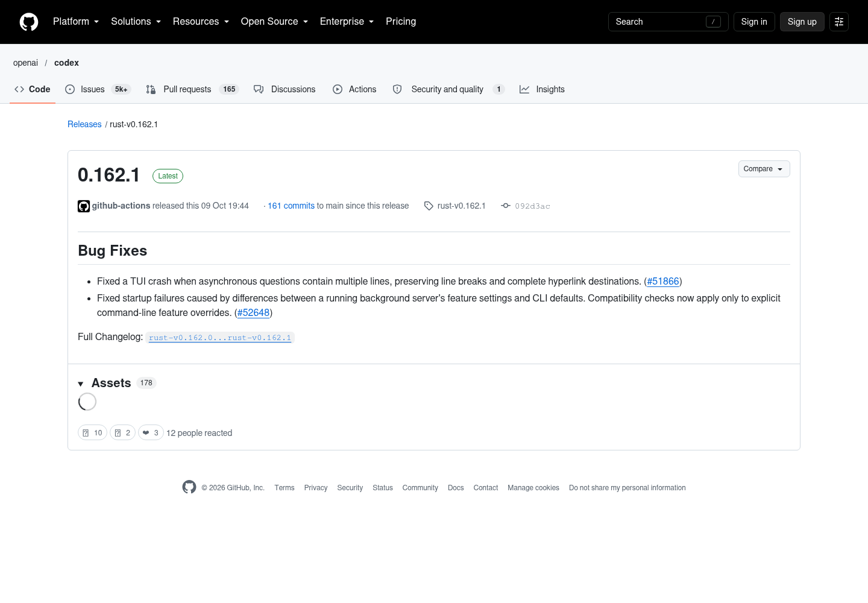This screenshot has height=603, width=868.
Task: View the Insights tab
Action: click(542, 89)
